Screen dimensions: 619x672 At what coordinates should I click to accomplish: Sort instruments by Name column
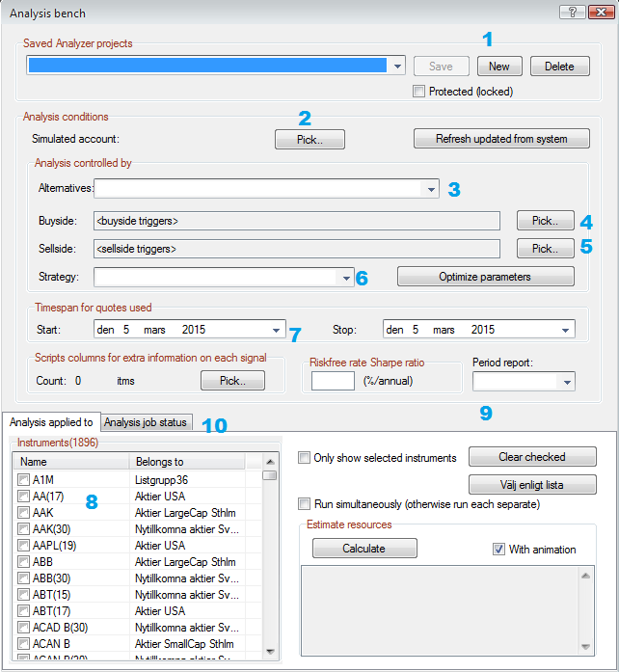click(71, 462)
